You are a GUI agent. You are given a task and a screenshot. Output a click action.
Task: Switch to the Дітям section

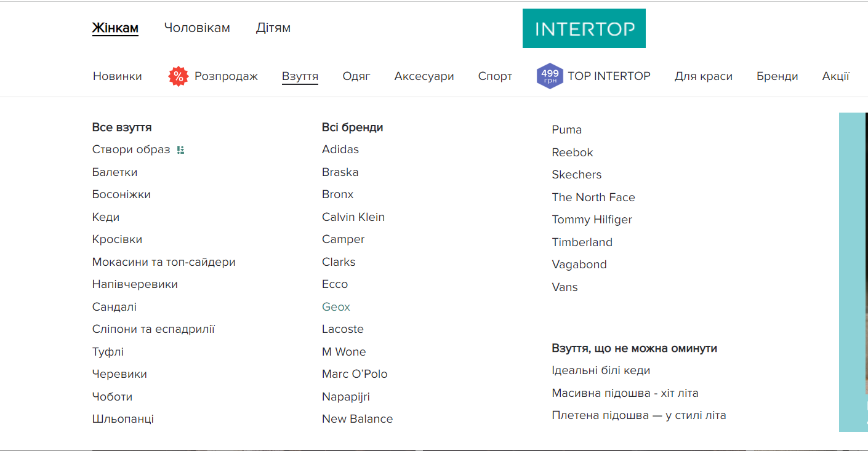(273, 28)
